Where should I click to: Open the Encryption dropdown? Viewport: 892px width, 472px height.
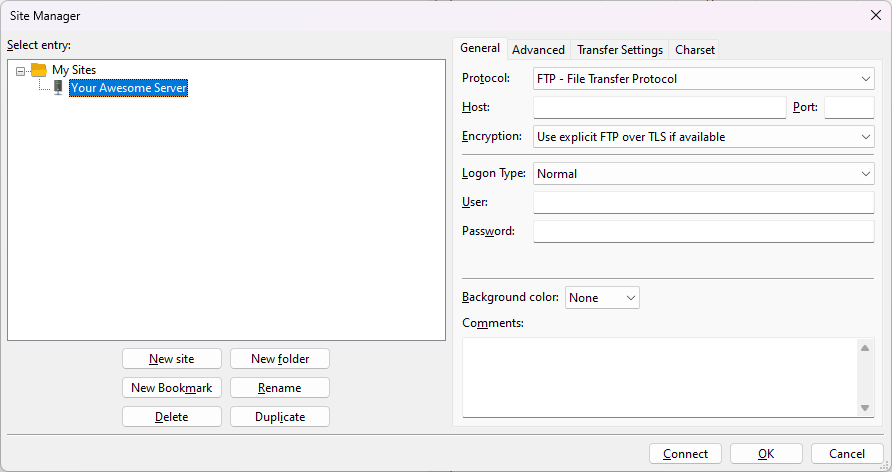pyautogui.click(x=703, y=136)
